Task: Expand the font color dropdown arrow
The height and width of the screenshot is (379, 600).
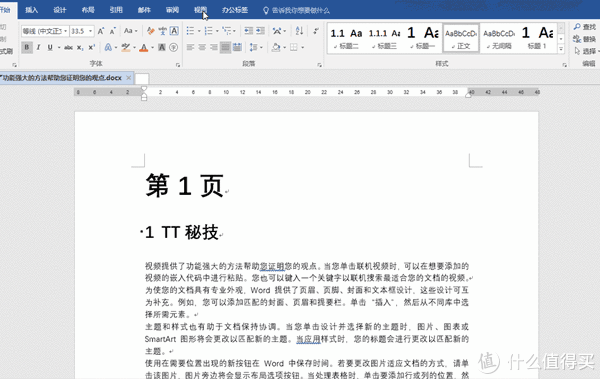Action: tap(152, 47)
